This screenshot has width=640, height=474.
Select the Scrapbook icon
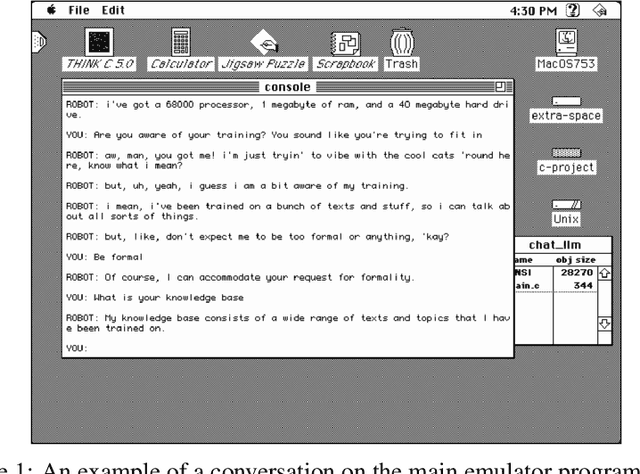tap(343, 42)
